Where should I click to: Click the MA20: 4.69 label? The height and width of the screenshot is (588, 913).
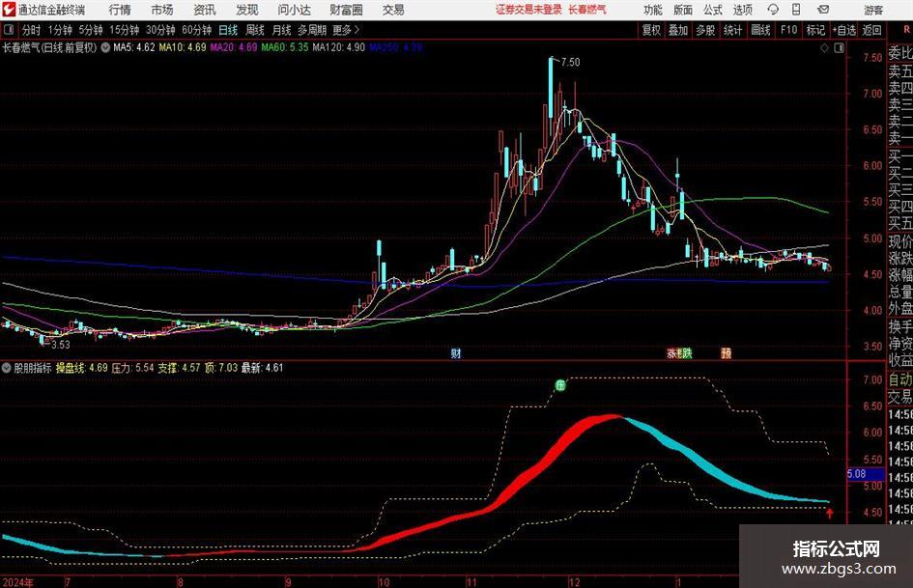234,47
